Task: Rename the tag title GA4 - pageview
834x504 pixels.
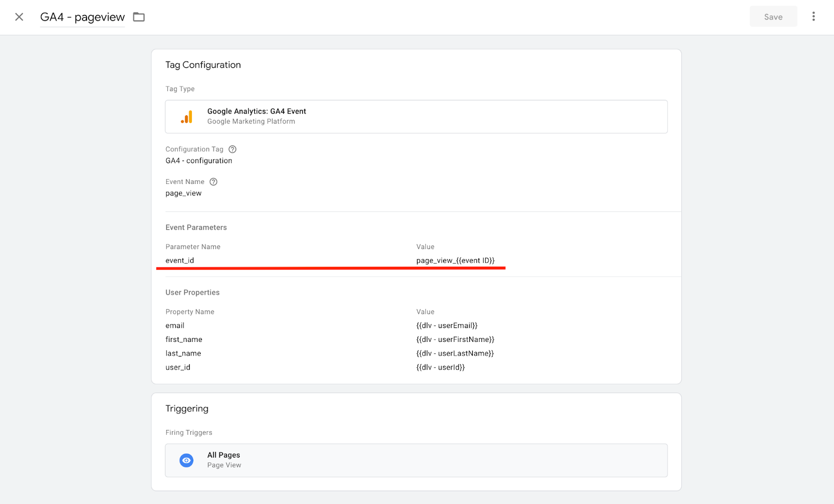Action: click(x=82, y=17)
